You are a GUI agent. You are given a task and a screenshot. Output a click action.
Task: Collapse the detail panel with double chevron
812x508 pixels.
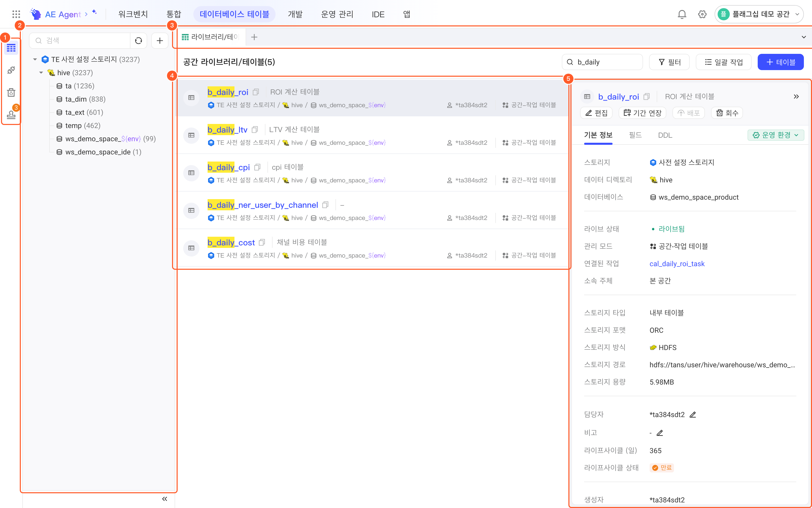tap(796, 97)
